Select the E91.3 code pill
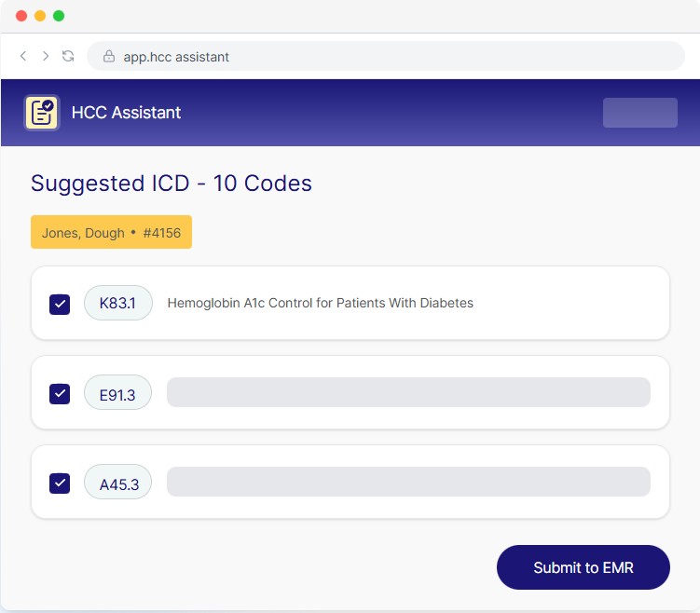 click(x=117, y=393)
